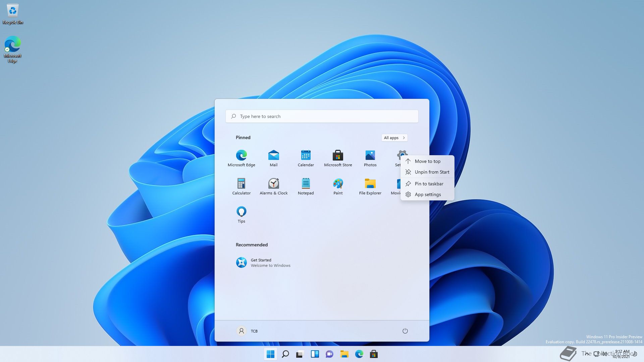
Task: Click the taskbar Start button
Action: point(270,354)
